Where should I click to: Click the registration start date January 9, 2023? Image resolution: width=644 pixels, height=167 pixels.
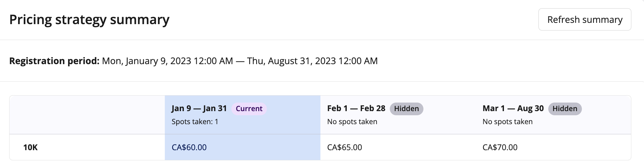pos(146,61)
